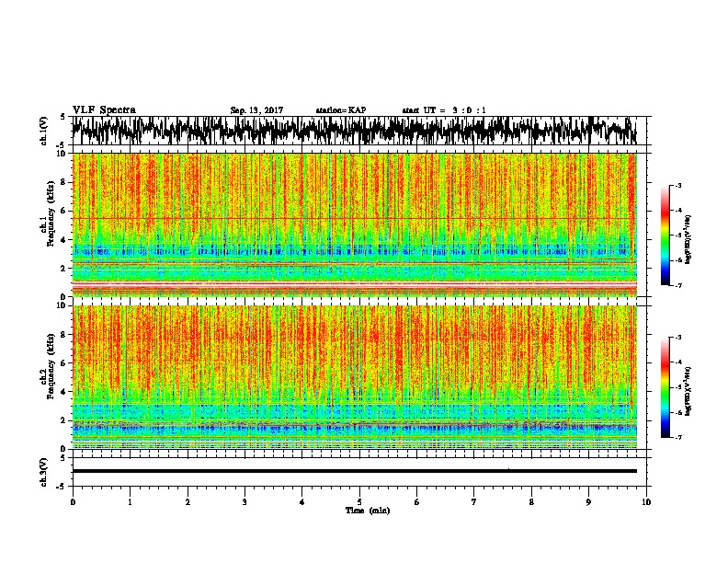Click the "10" kHz tick on ch.2 frequency axis
Image resolution: width=728 pixels, height=563 pixels.
(62, 305)
